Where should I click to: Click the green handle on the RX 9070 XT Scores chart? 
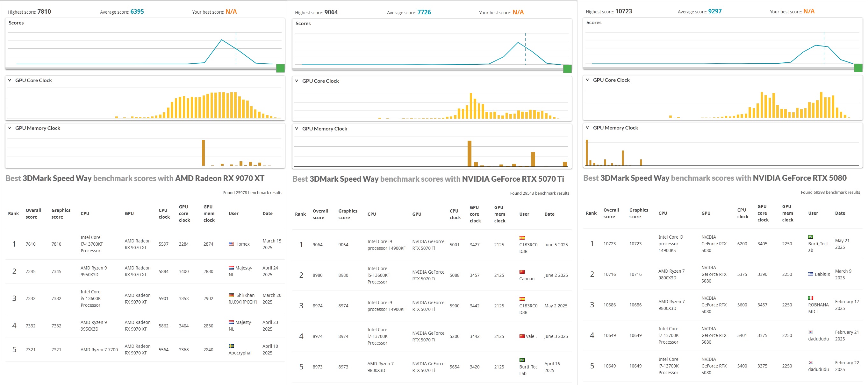280,68
